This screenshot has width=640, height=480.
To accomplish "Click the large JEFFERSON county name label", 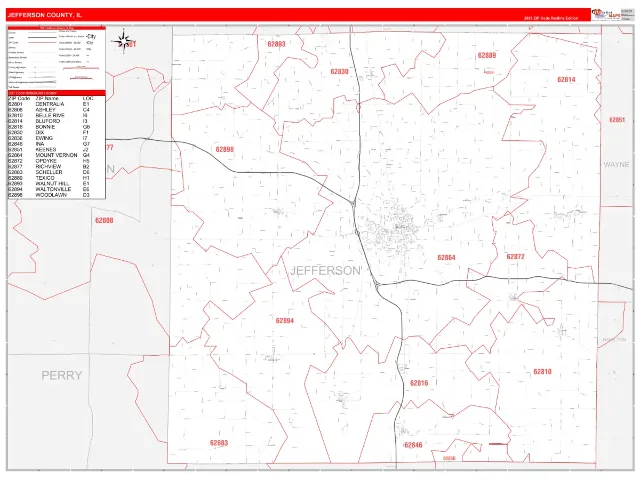I will pyautogui.click(x=326, y=271).
